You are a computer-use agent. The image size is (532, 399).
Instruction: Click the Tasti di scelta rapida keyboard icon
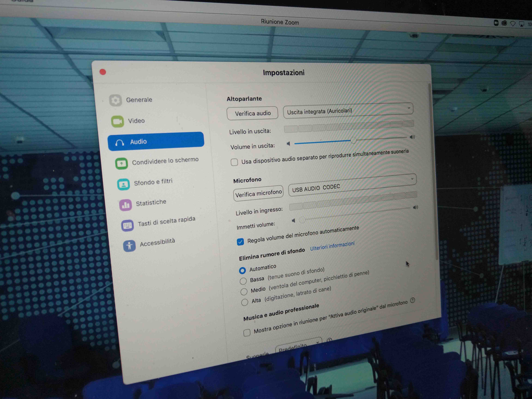point(127,226)
